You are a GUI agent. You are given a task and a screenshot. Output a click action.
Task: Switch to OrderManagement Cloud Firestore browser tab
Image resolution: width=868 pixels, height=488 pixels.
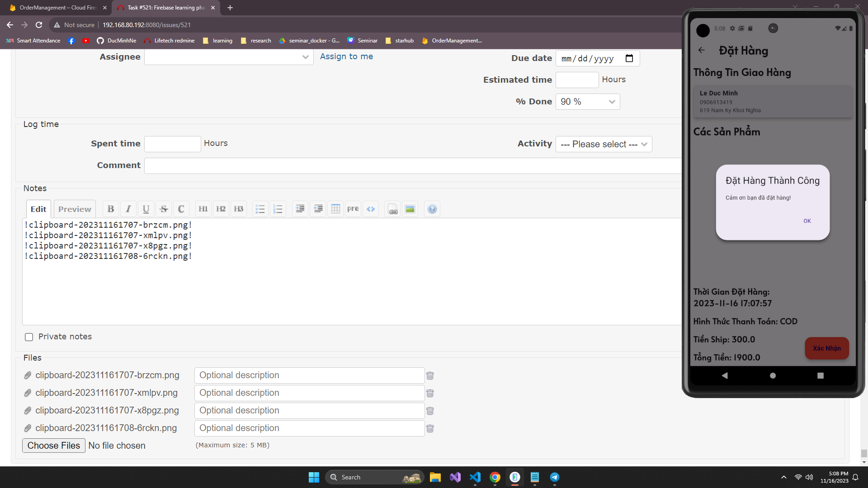58,8
